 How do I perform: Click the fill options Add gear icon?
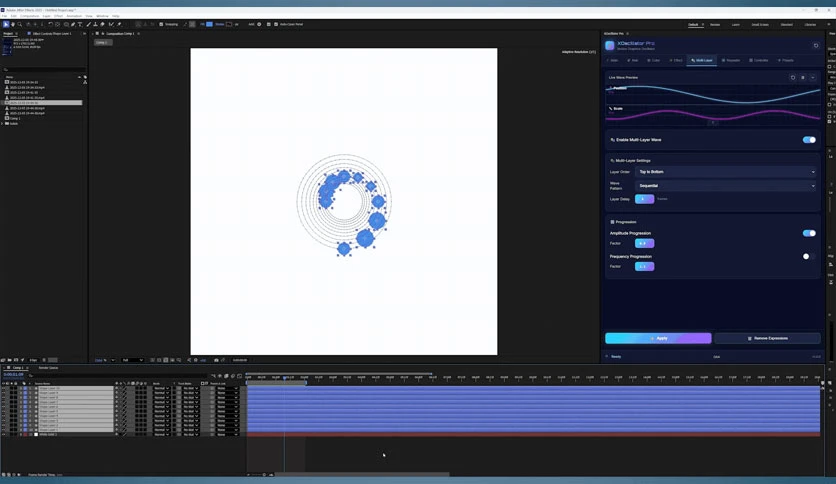[259, 24]
